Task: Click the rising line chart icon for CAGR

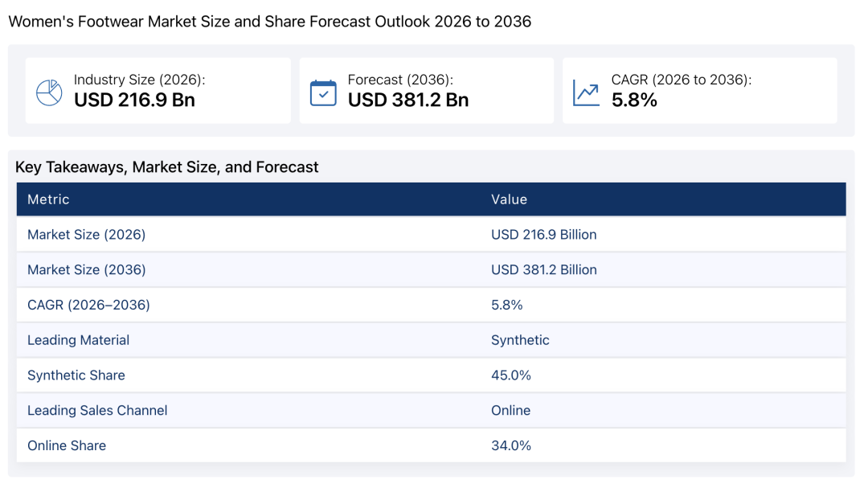Action: click(x=586, y=92)
